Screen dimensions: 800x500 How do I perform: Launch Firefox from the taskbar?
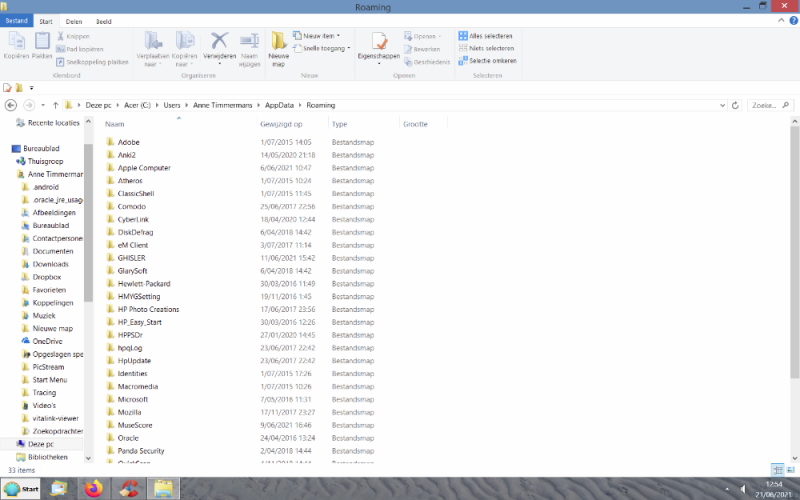coord(93,488)
